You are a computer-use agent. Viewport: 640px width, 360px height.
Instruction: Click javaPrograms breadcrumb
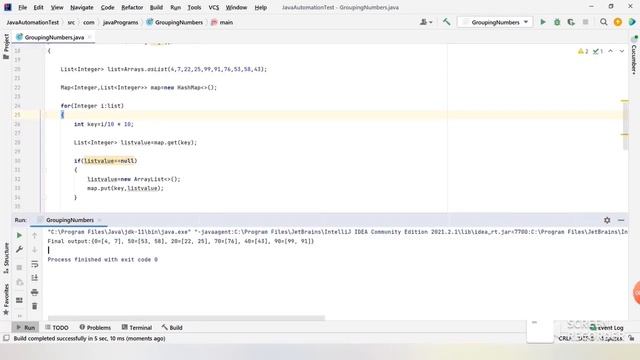(120, 22)
